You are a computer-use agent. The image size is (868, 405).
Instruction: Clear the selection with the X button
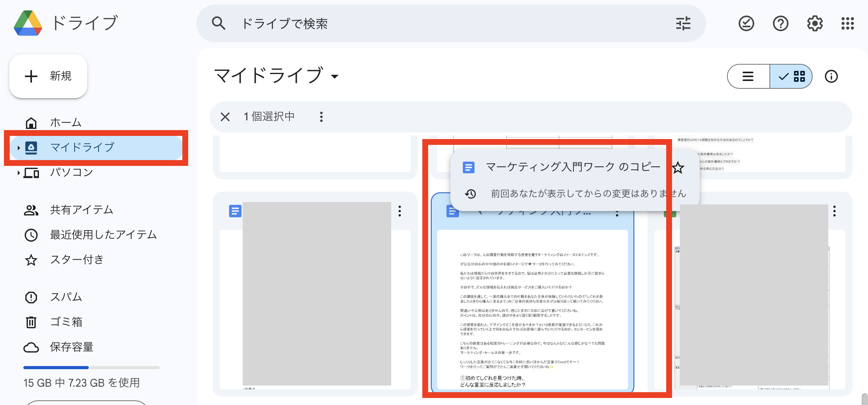click(225, 117)
